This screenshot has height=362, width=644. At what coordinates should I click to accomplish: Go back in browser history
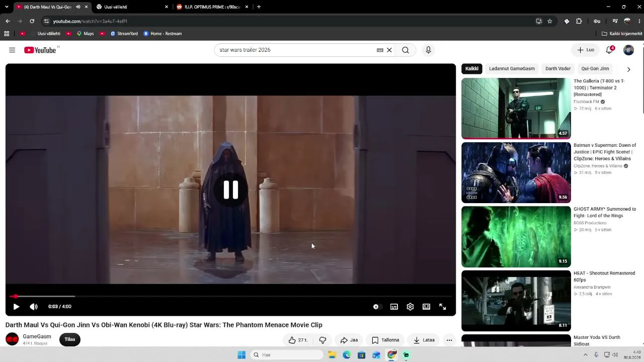coord(8,21)
